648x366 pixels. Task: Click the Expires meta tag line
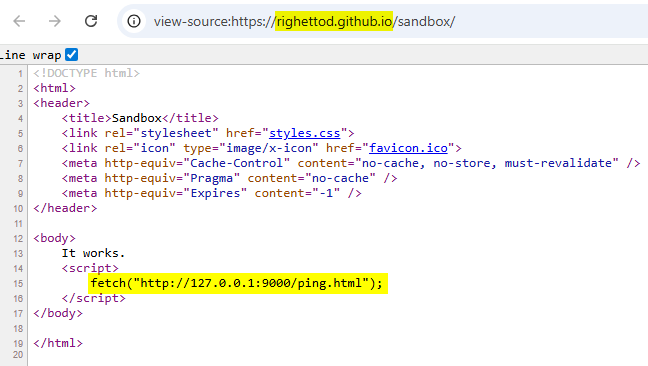tap(212, 193)
